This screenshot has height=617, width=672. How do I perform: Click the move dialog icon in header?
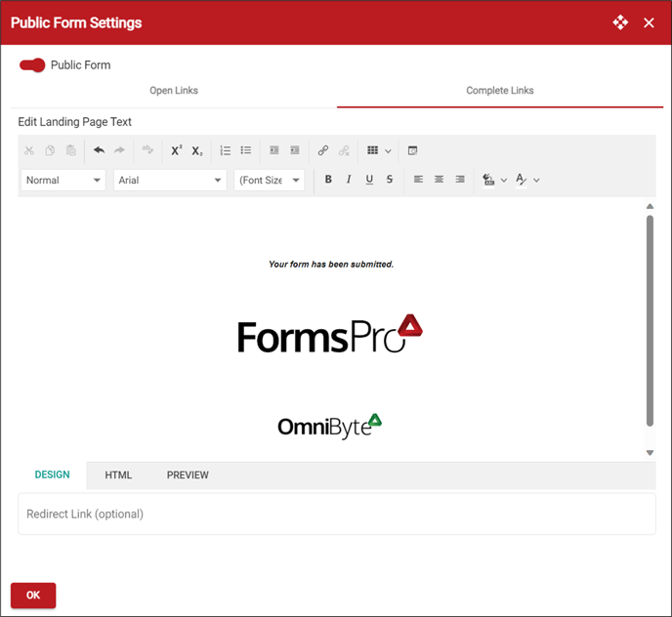pyautogui.click(x=620, y=22)
